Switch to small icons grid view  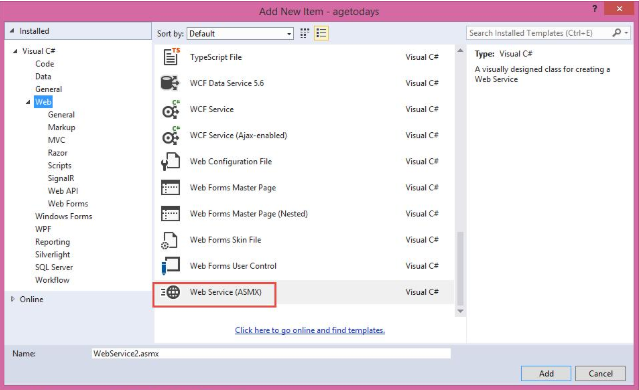pos(304,33)
